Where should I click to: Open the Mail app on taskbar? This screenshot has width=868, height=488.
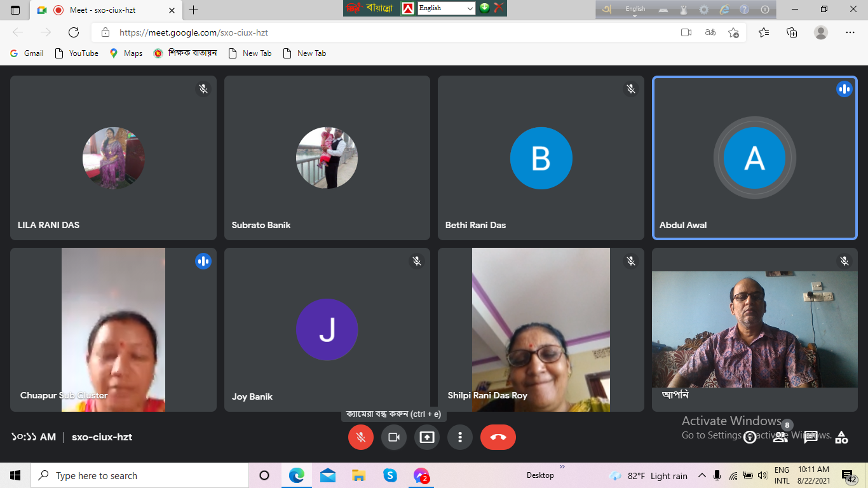pos(328,475)
